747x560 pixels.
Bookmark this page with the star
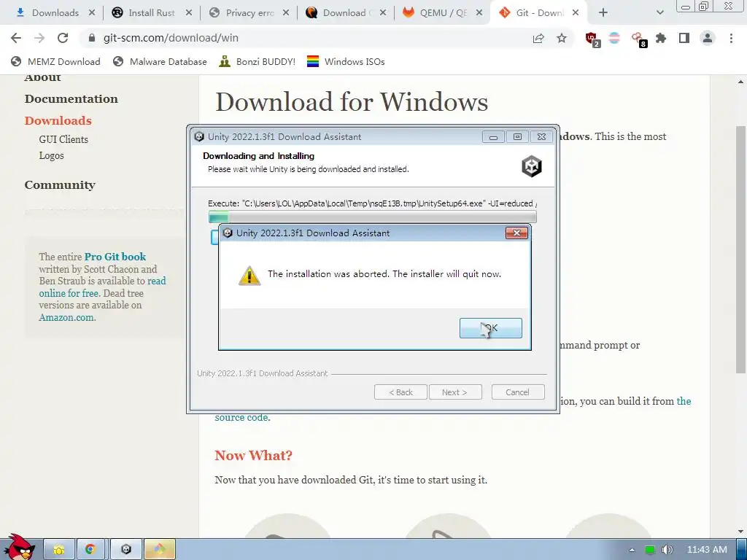click(562, 38)
